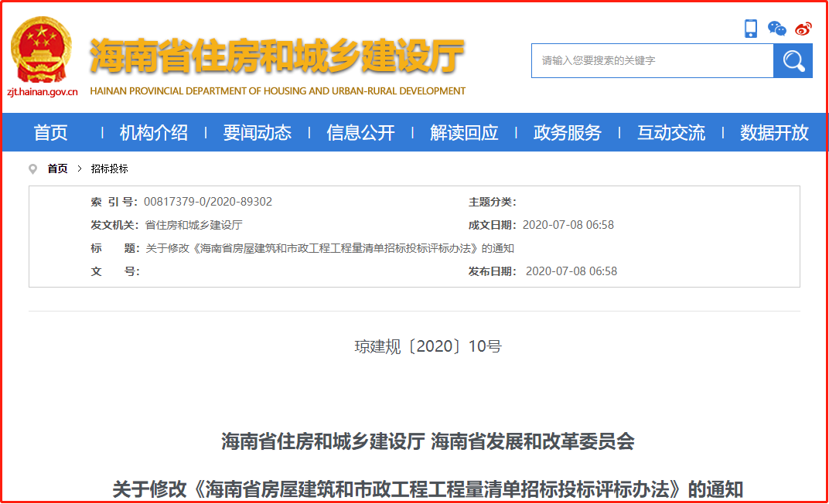
Task: Click the national emblem logo
Action: (x=41, y=50)
